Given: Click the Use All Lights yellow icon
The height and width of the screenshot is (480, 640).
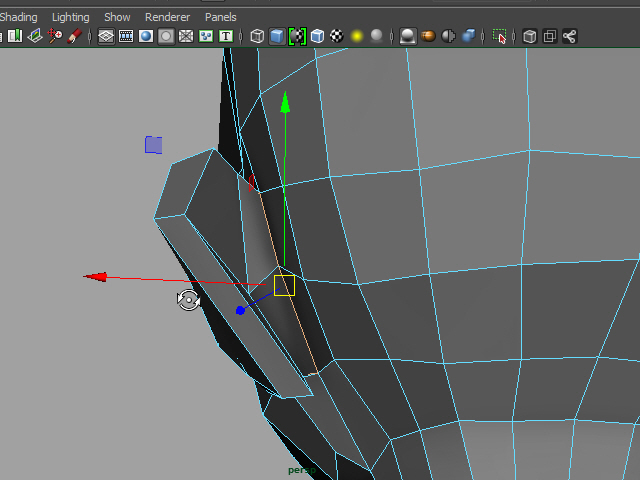Looking at the screenshot, I should [x=357, y=36].
